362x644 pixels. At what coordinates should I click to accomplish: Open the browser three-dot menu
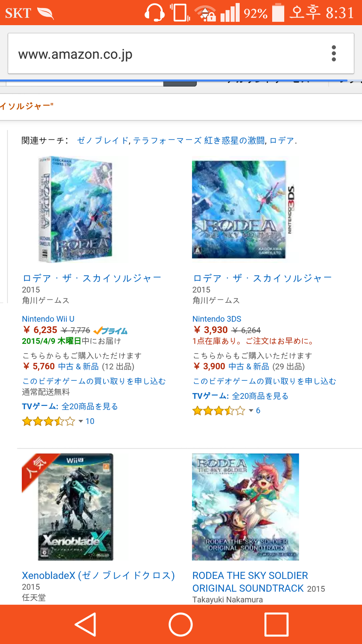[334, 53]
